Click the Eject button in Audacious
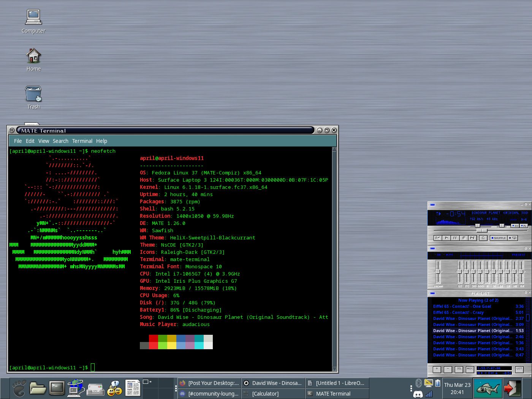Screen dimensions: 532x399 tap(483, 238)
